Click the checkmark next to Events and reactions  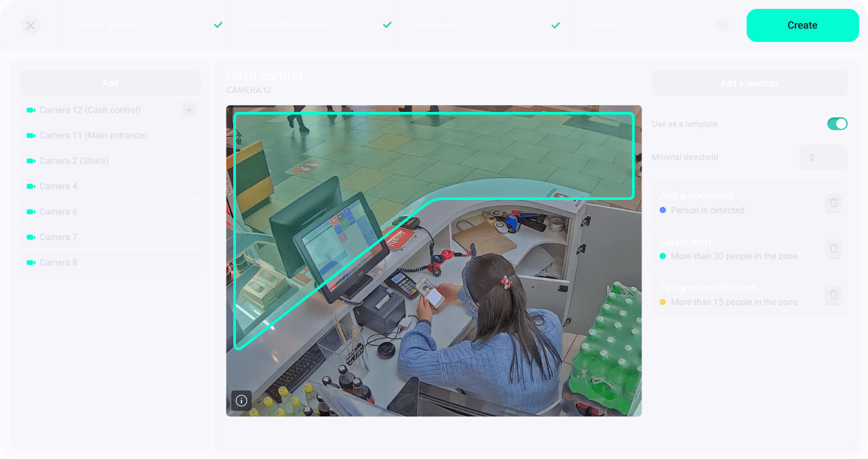pos(387,25)
